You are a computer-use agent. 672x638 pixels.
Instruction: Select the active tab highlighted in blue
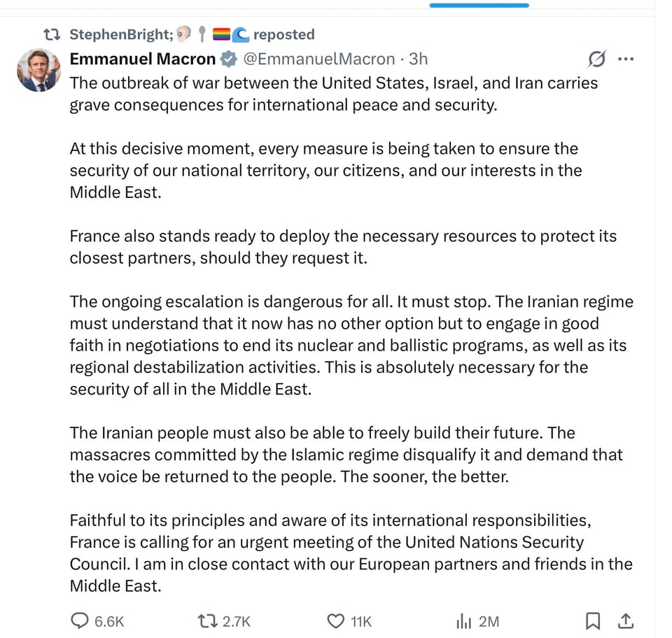(479, 5)
